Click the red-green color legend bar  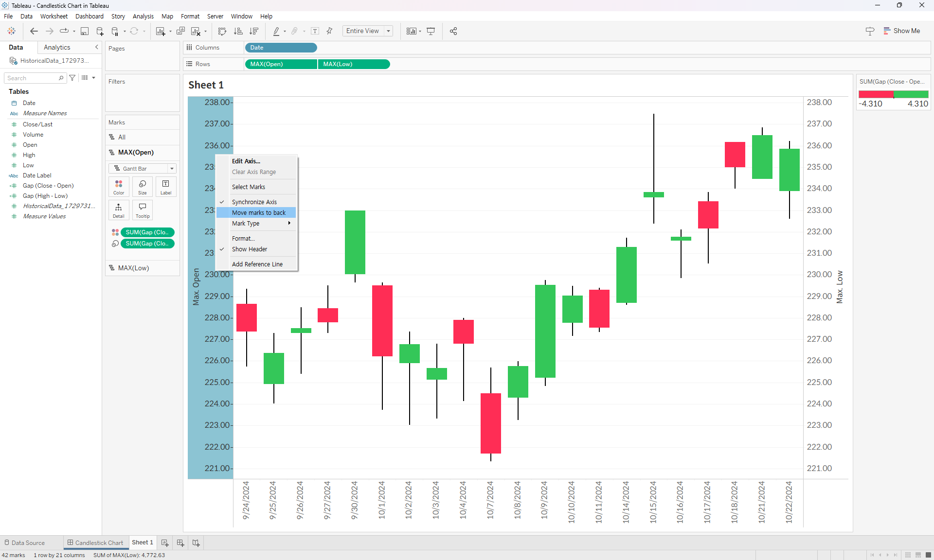893,94
